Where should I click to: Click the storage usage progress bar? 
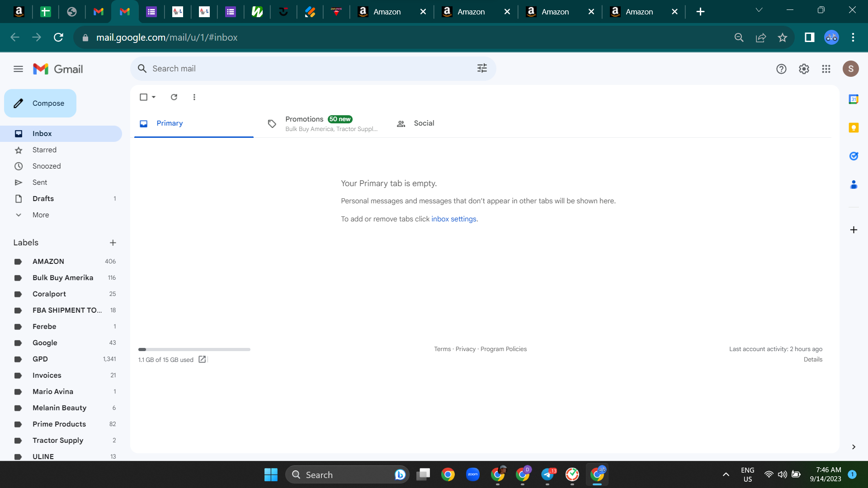click(x=194, y=349)
